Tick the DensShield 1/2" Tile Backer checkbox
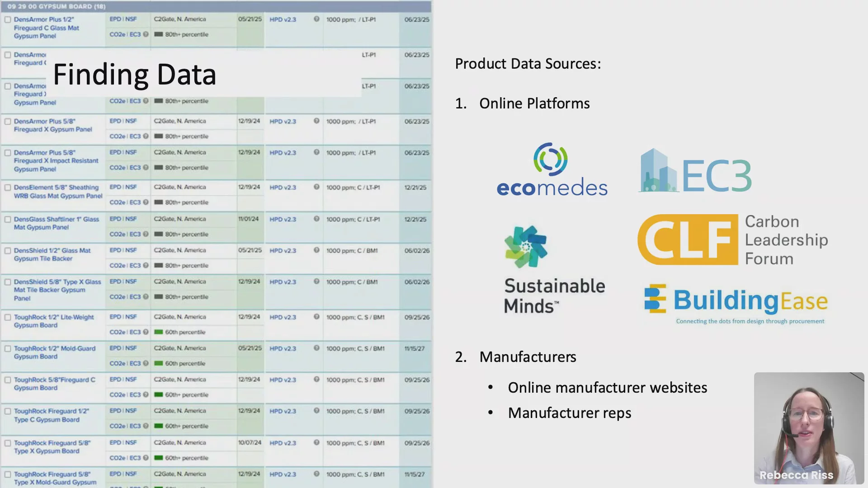Image resolution: width=868 pixels, height=488 pixels. coord(8,251)
